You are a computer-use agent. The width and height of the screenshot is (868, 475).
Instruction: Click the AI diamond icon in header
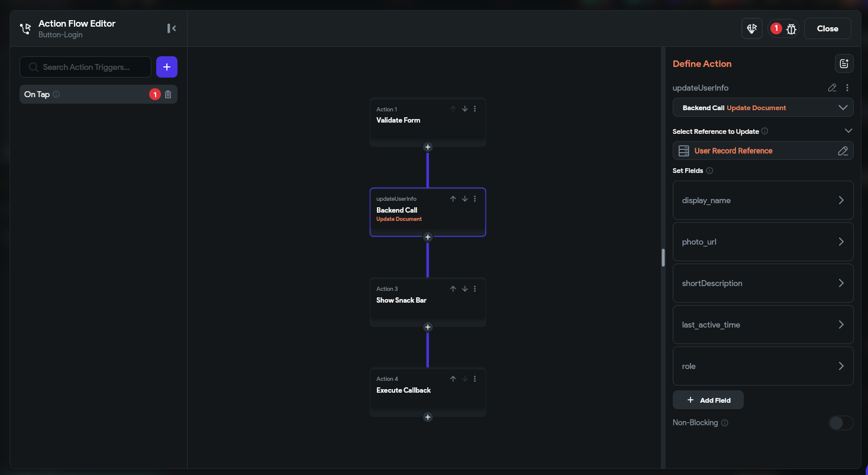click(751, 28)
